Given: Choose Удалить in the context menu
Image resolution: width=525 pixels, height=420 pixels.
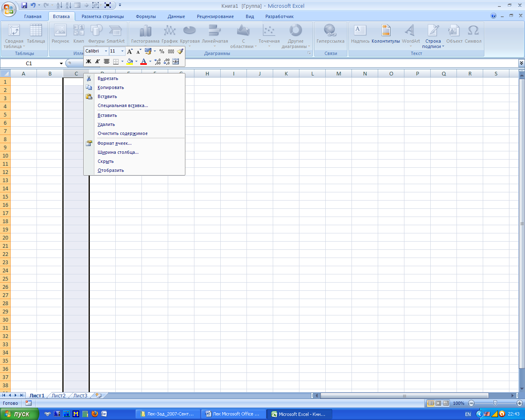Looking at the screenshot, I should [135, 124].
